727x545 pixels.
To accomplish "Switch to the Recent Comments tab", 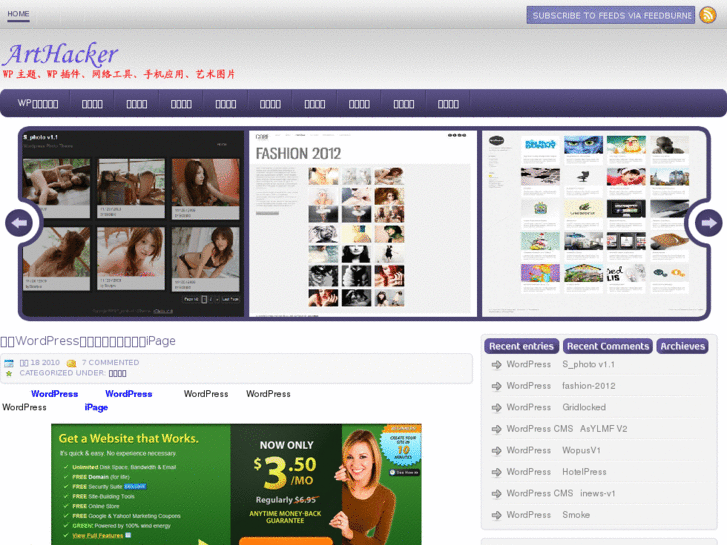I will coord(607,346).
